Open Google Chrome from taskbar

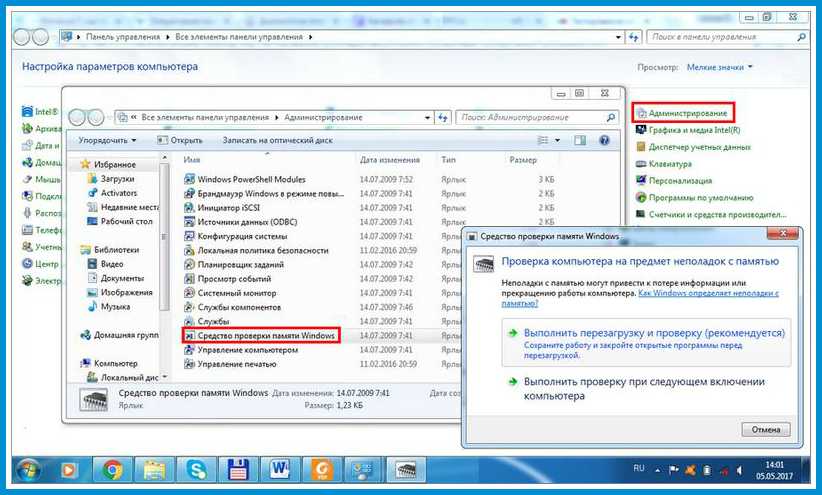[x=112, y=470]
